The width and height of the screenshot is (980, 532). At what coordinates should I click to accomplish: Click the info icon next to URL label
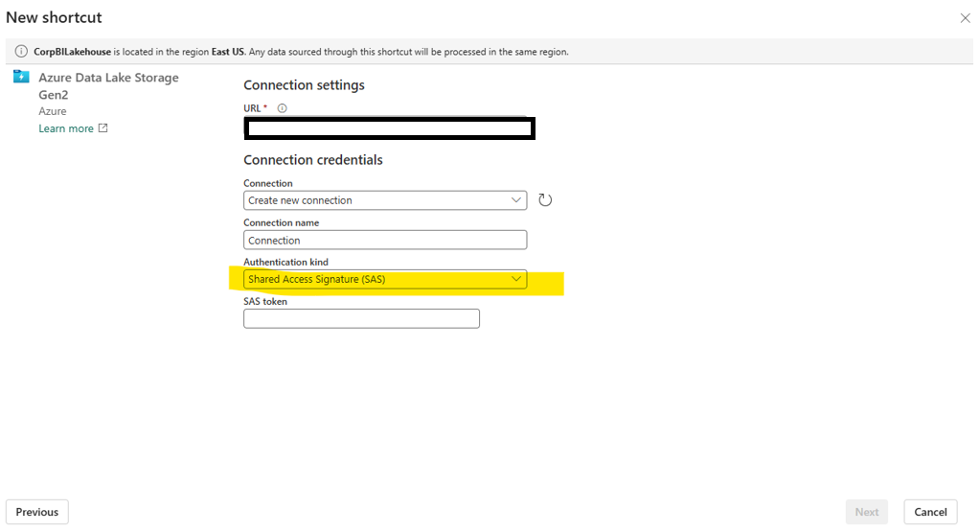(283, 108)
